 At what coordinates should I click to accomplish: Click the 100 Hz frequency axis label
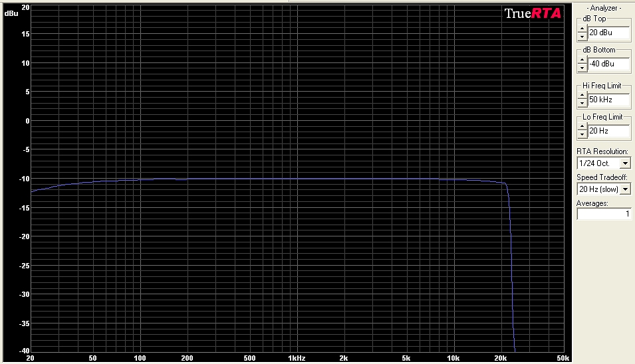coord(140,358)
